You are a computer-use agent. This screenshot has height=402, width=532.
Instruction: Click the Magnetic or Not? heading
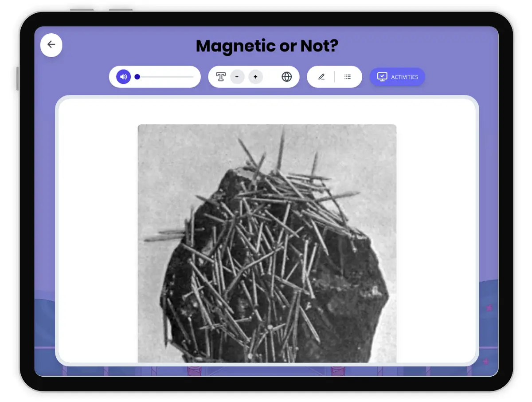coord(266,46)
